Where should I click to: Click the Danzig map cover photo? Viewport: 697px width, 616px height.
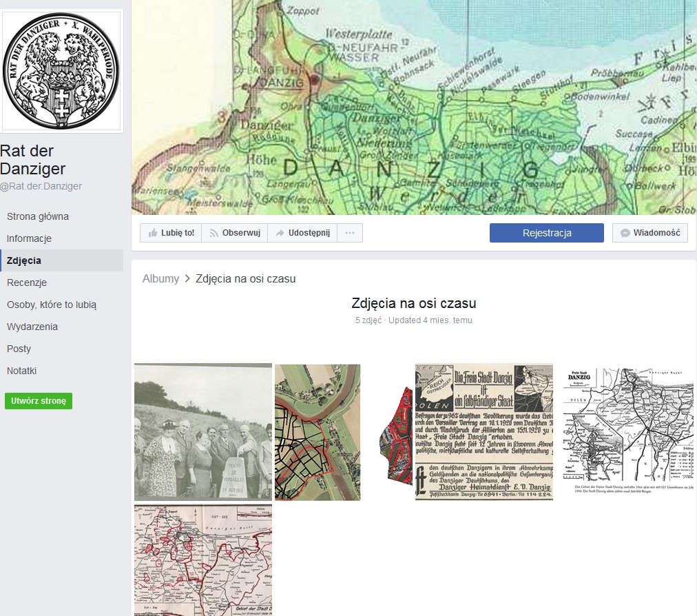click(413, 107)
